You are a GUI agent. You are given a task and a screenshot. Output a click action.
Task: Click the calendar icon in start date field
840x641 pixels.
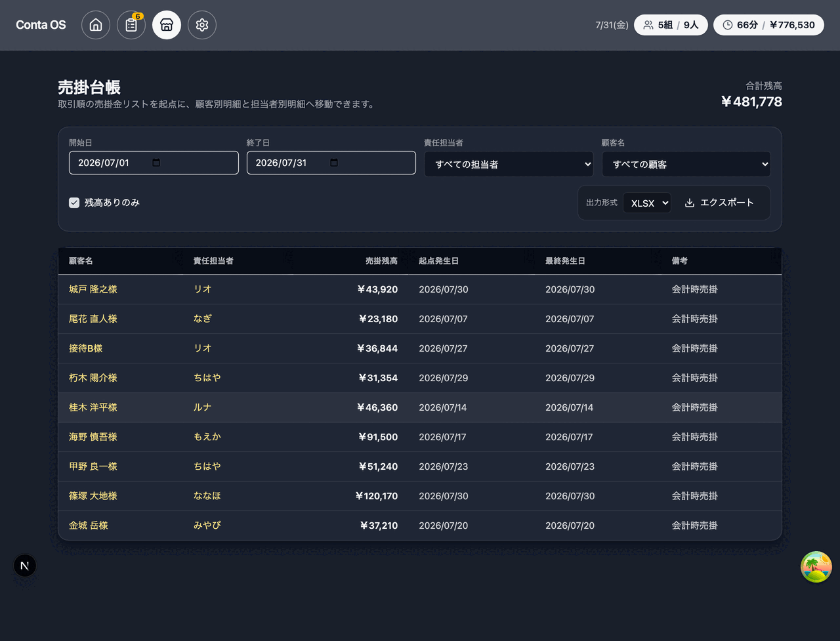[x=156, y=163]
